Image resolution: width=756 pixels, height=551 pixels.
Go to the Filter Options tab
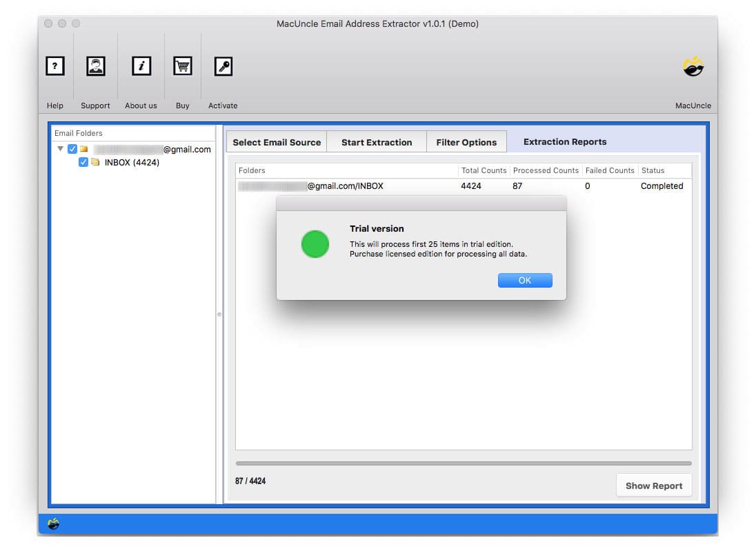point(466,142)
